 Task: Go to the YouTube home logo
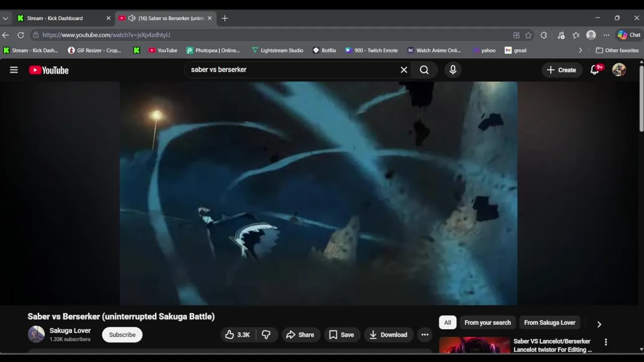49,70
